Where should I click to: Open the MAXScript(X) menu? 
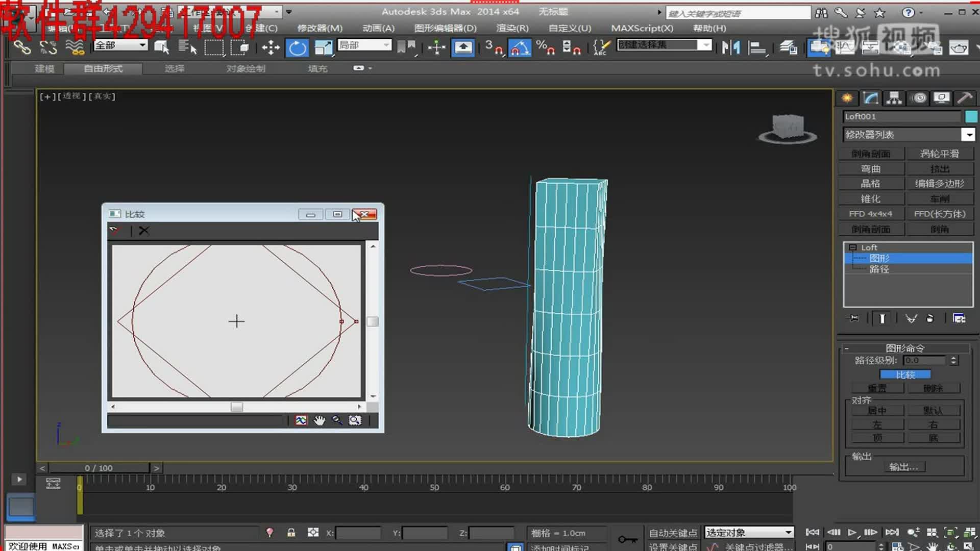click(x=642, y=28)
